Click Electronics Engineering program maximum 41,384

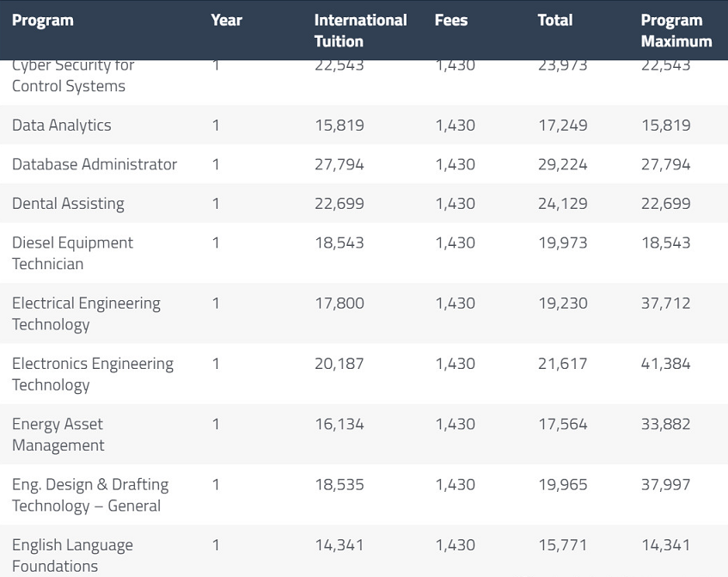coord(665,364)
